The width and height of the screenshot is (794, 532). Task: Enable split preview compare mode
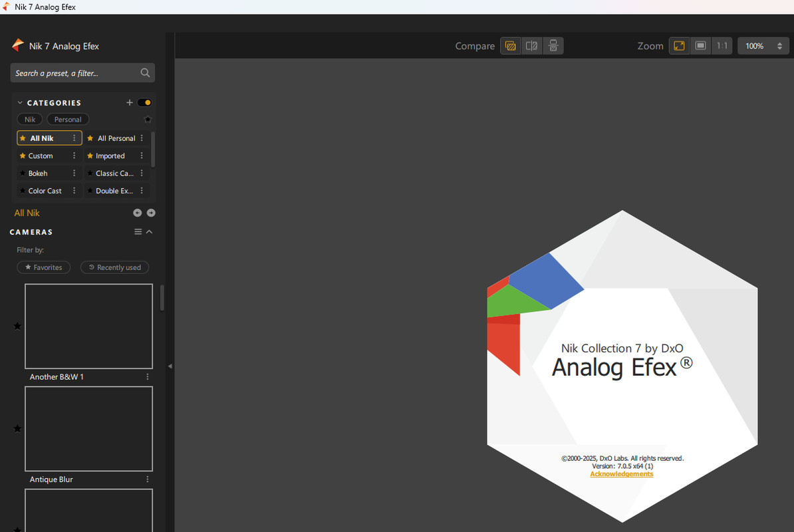pyautogui.click(x=532, y=46)
